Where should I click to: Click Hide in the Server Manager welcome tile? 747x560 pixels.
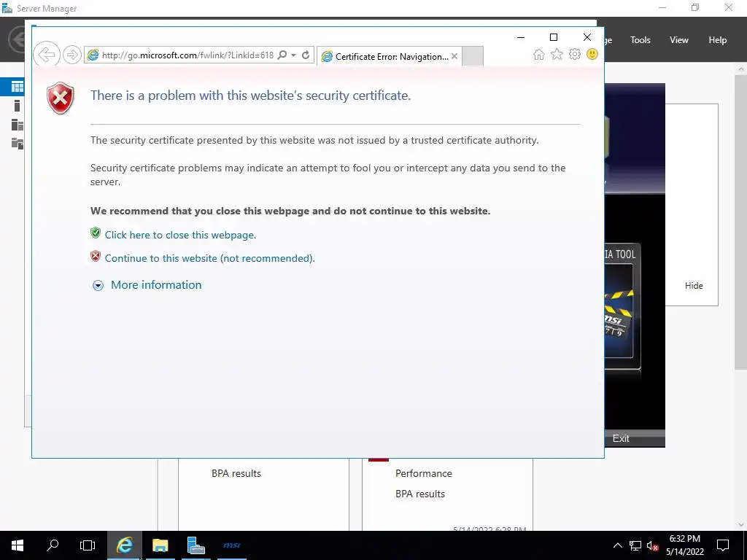click(694, 286)
